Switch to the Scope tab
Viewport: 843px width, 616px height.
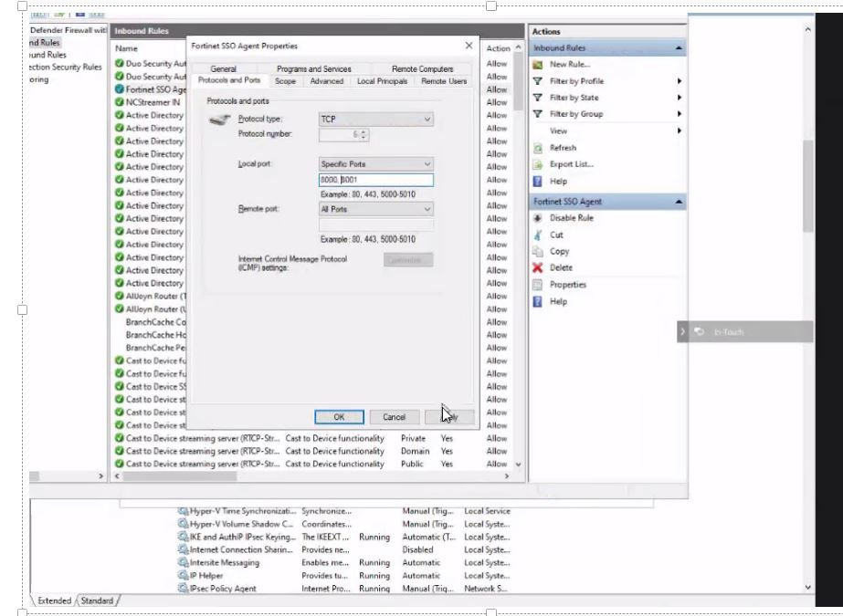(x=286, y=81)
